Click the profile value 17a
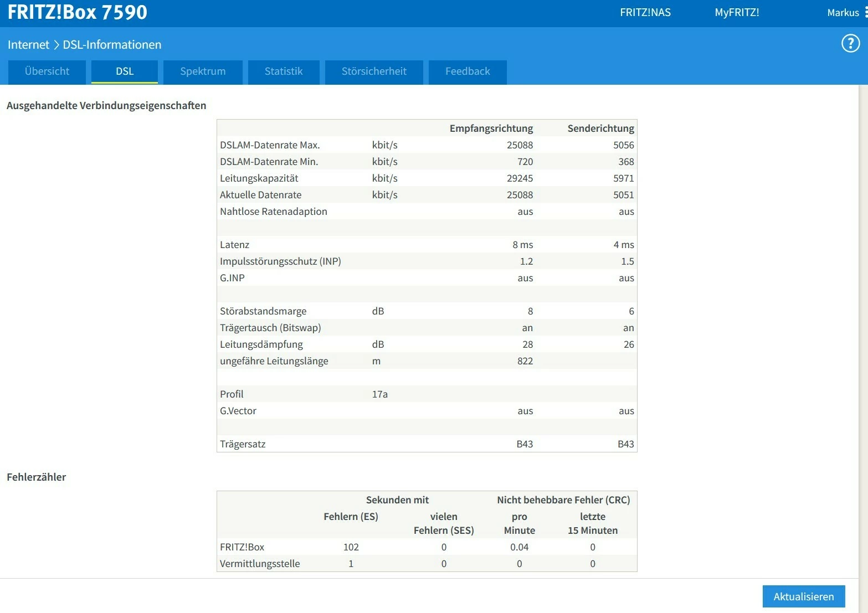Screen dimensions: 868x613 click(x=380, y=394)
